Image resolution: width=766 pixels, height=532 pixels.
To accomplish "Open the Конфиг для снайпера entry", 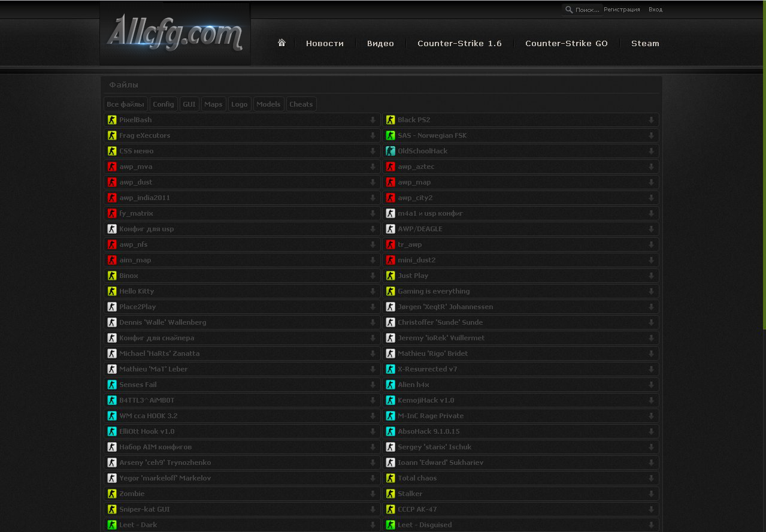I will (x=241, y=338).
